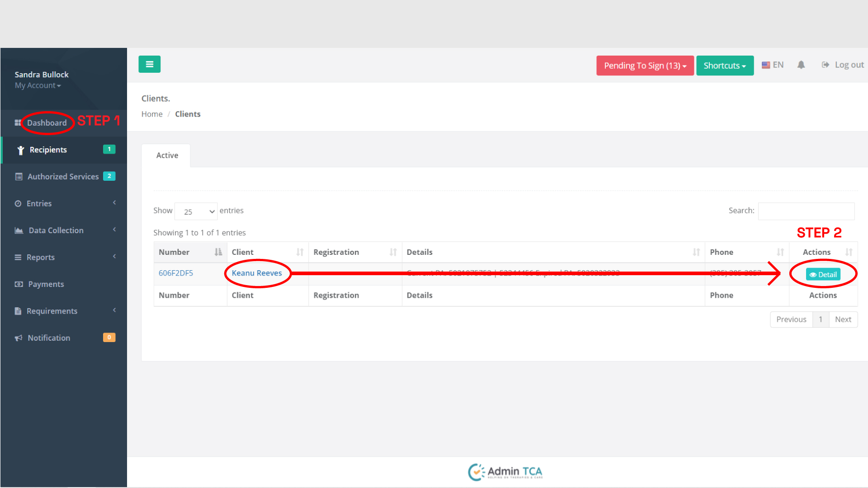The image size is (868, 488).
Task: Expand the My Account dropdown
Action: click(x=38, y=85)
